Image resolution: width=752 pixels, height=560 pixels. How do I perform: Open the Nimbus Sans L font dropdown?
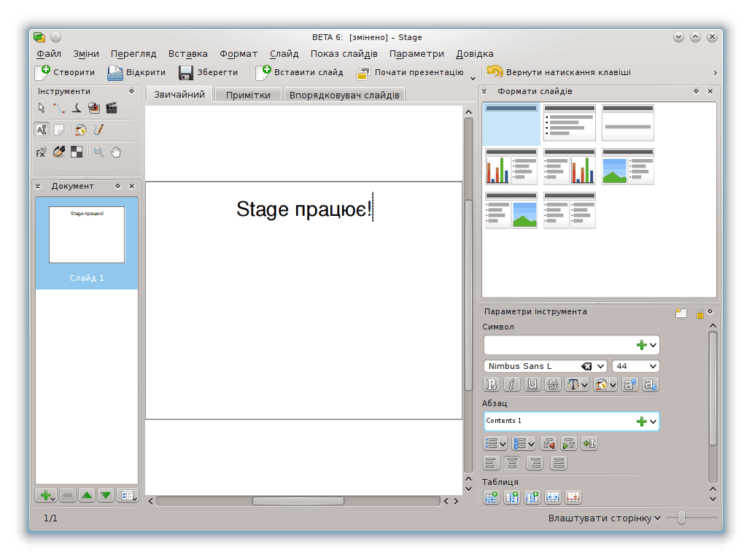[x=601, y=366]
